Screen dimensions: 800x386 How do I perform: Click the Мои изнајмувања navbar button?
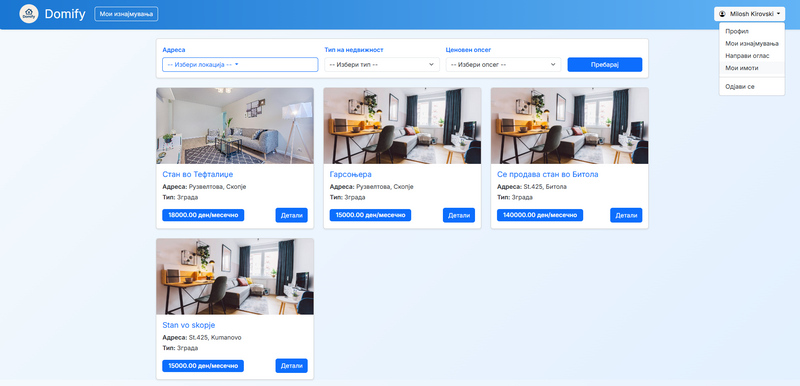pos(126,14)
